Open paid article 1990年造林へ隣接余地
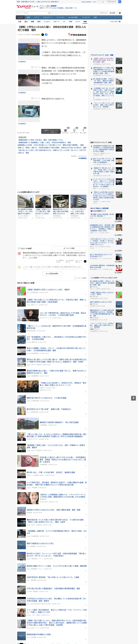 [x=102, y=267]
